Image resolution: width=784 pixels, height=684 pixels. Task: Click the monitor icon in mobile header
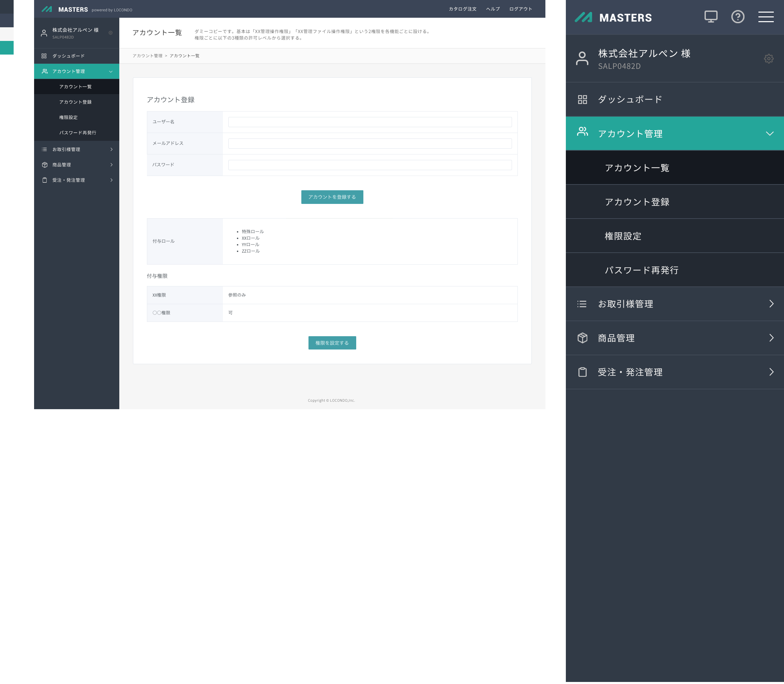click(x=710, y=17)
